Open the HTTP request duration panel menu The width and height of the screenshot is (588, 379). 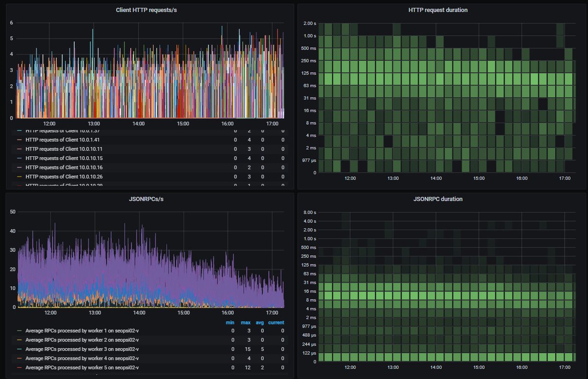[x=438, y=10]
